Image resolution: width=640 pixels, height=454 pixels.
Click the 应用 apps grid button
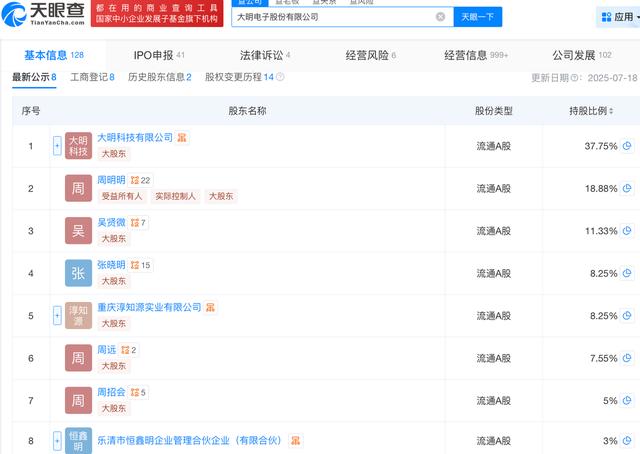[x=617, y=17]
